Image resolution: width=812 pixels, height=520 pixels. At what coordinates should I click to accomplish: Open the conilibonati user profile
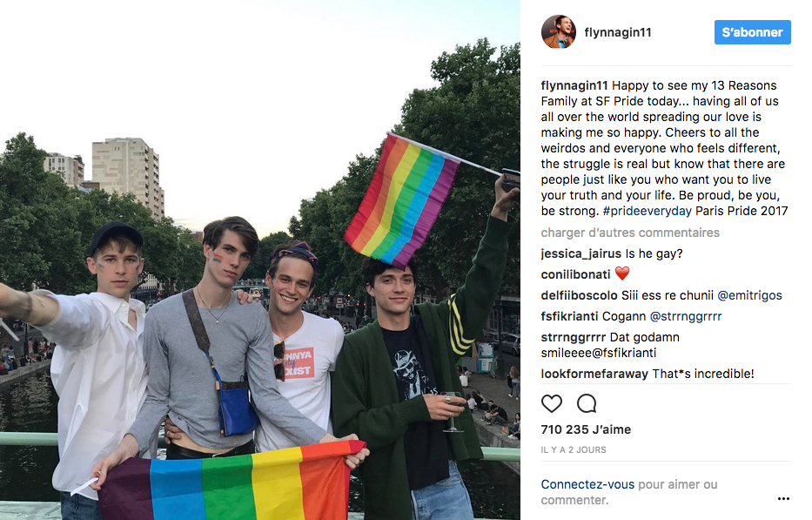coord(576,274)
